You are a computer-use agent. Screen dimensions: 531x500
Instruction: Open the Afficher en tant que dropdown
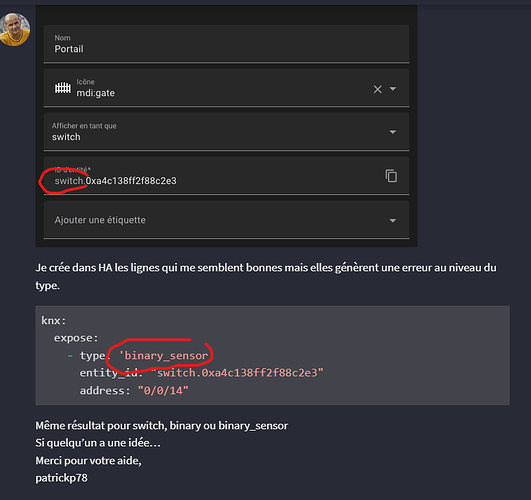tap(226, 132)
